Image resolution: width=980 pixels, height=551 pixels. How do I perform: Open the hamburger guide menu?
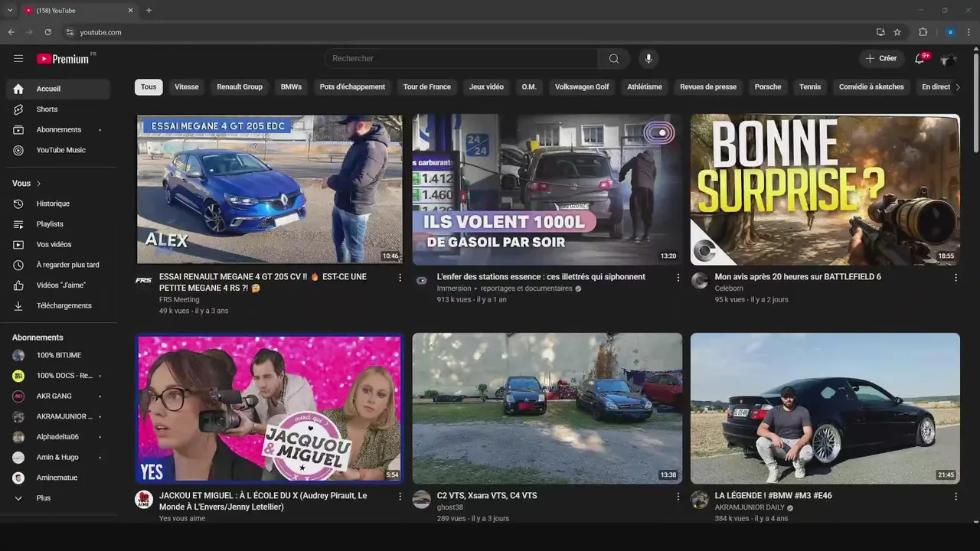tap(18, 58)
